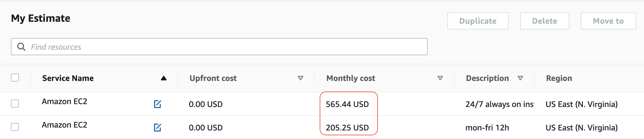644x139 pixels.
Task: Click the first Amazon EC2 service name
Action: 64,102
